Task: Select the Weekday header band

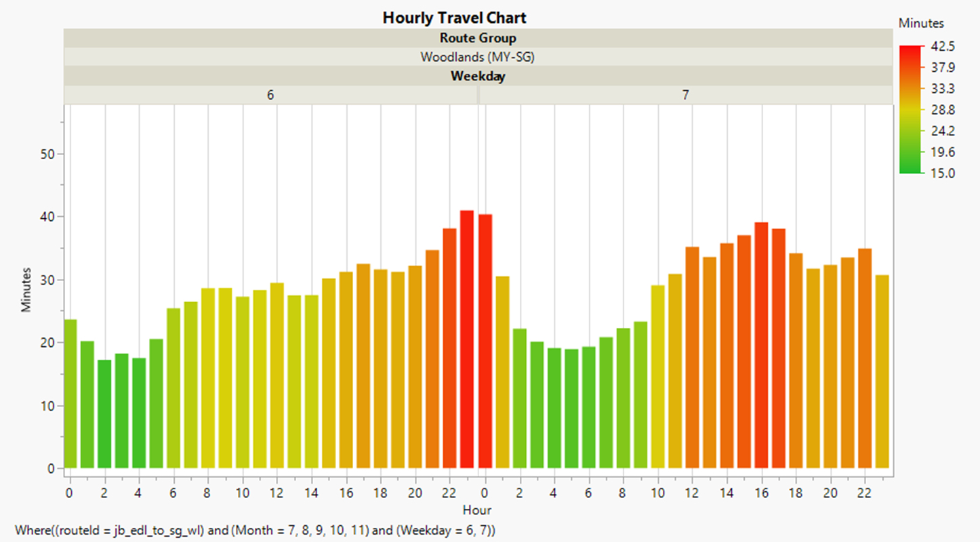Action: [x=476, y=76]
